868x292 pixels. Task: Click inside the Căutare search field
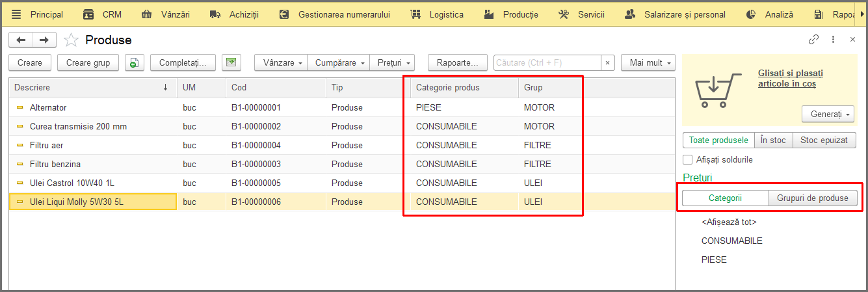tap(547, 63)
